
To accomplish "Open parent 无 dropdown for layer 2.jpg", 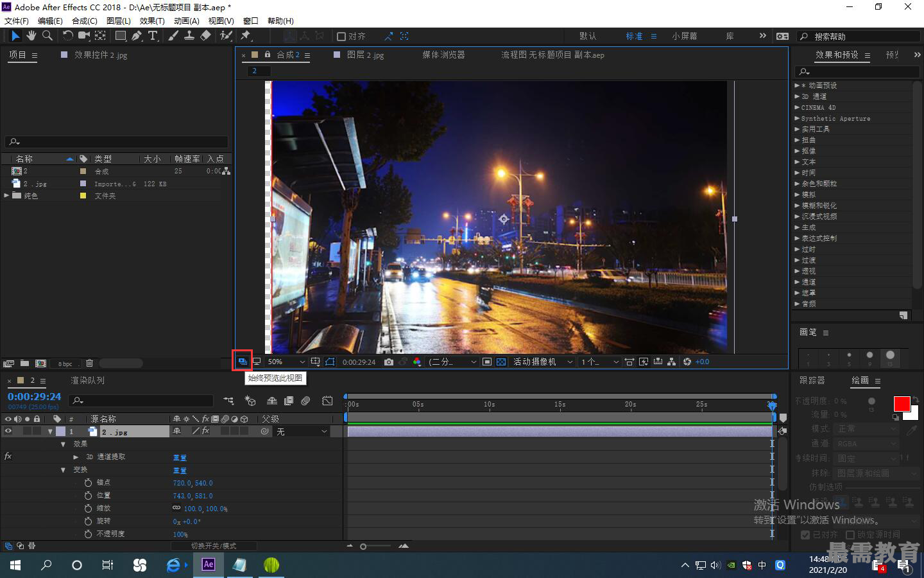I will click(x=302, y=432).
